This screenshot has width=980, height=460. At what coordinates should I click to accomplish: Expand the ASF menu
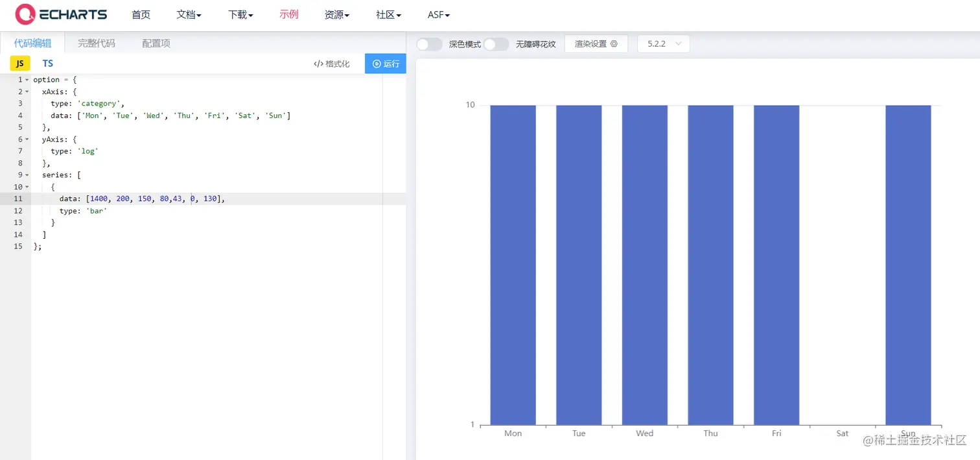click(439, 14)
